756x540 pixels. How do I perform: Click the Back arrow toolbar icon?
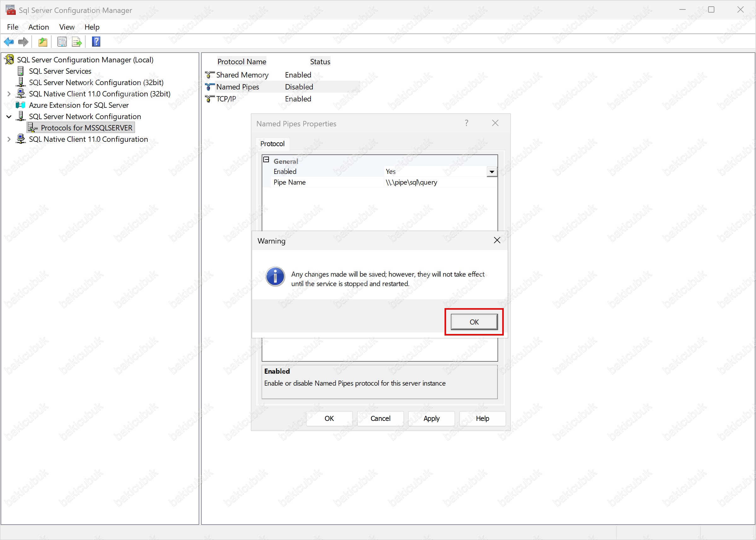9,42
